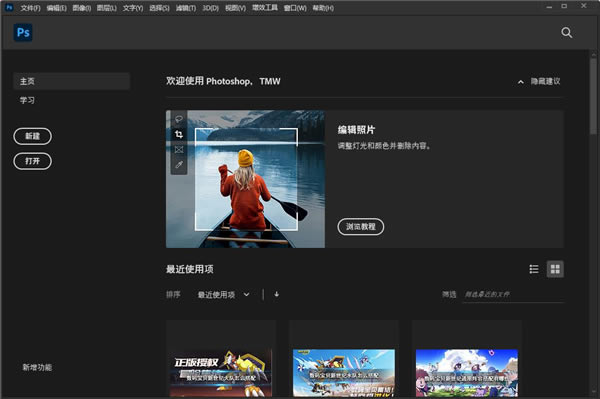Open the 最近使用项 sort dropdown
This screenshot has width=600, height=399.
click(223, 295)
